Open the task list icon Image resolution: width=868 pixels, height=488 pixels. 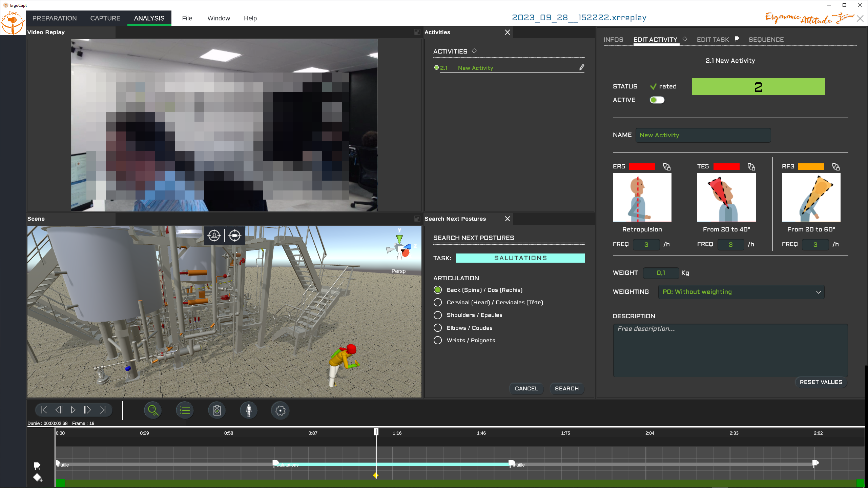tap(185, 410)
